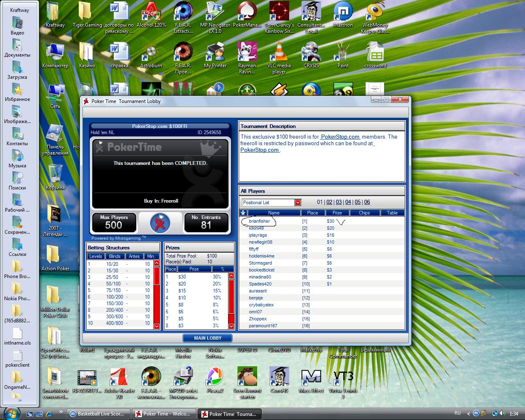The height and width of the screenshot is (420, 525).
Task: Click the player icon column header
Action: 243,213
